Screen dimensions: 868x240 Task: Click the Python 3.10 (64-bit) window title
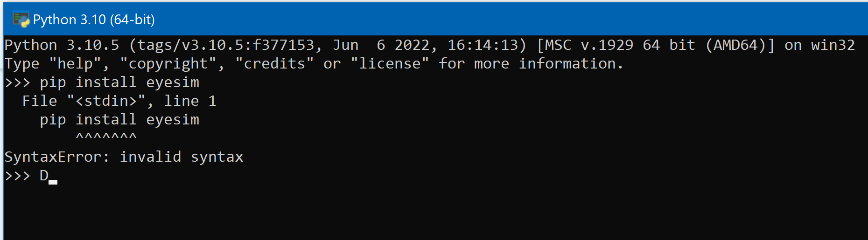pyautogui.click(x=94, y=20)
